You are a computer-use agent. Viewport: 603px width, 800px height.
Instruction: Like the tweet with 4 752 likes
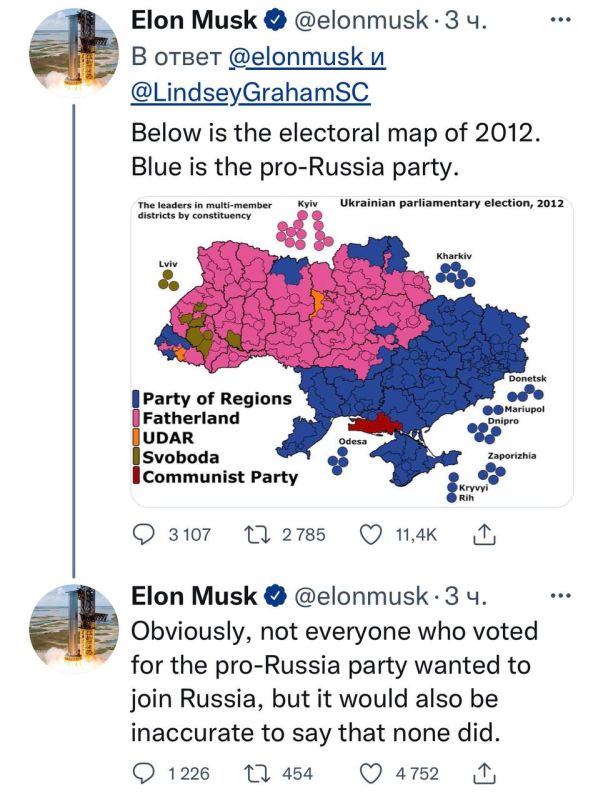[x=371, y=772]
